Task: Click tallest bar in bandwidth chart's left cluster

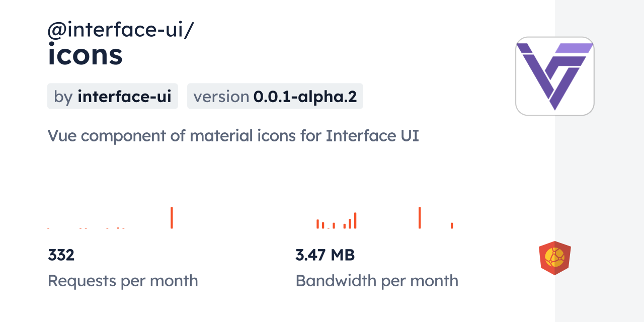Action: [355, 220]
